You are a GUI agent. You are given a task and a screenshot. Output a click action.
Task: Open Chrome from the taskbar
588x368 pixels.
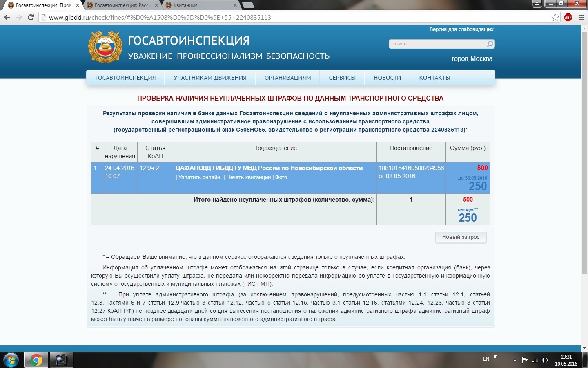(x=36, y=360)
